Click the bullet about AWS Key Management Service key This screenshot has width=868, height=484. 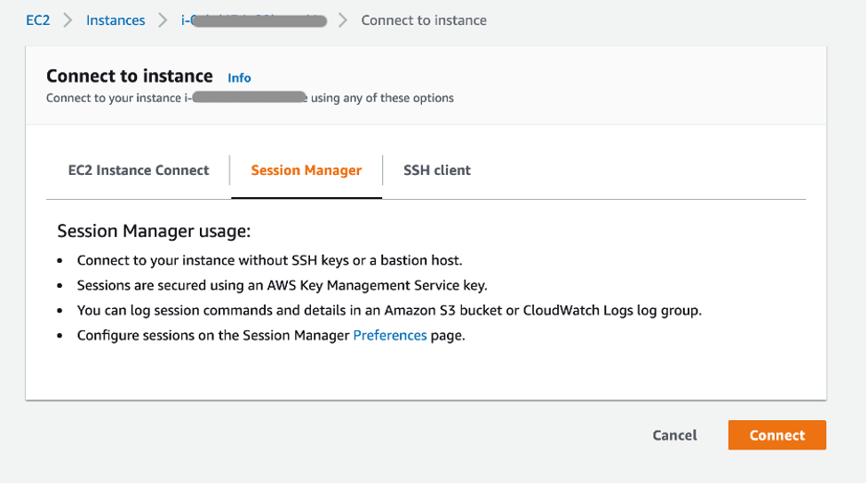(x=282, y=285)
